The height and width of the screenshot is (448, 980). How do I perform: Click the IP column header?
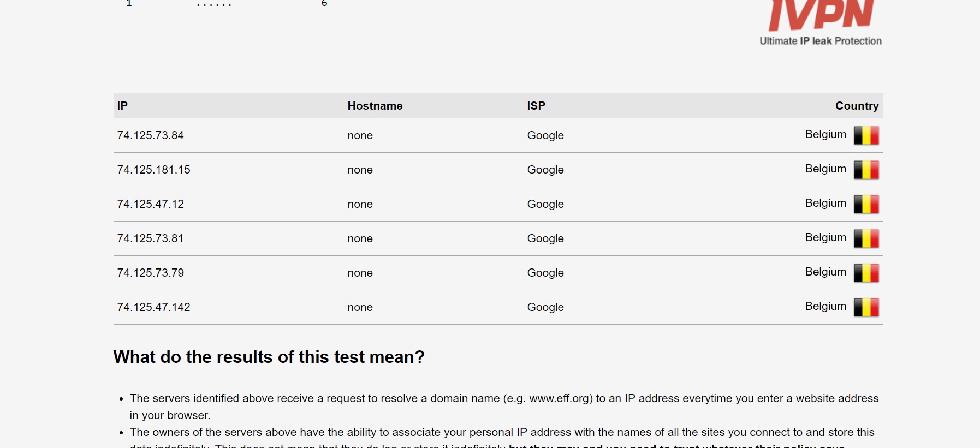pos(122,106)
